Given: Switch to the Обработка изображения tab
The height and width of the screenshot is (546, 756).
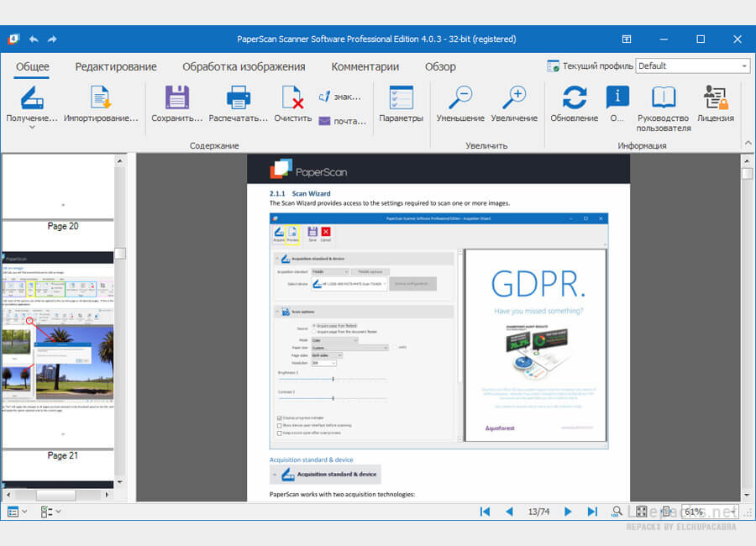Looking at the screenshot, I should point(244,66).
